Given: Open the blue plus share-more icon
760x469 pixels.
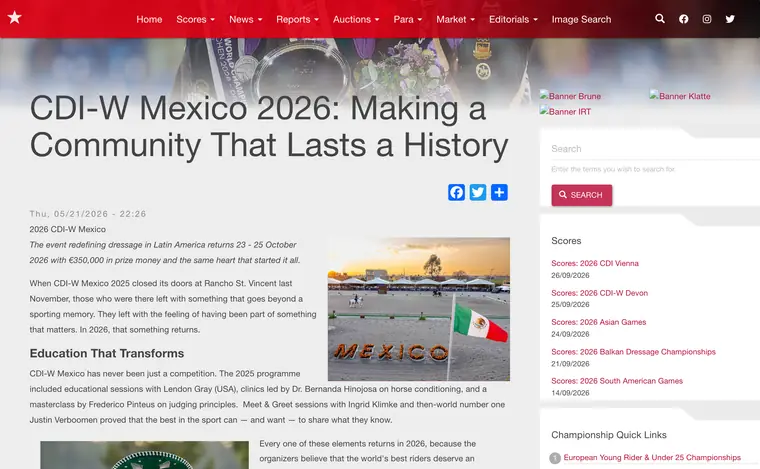Looking at the screenshot, I should click(x=499, y=192).
